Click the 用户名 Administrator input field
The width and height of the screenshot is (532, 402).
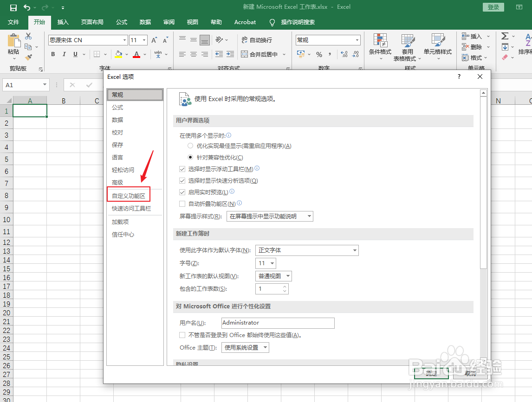pyautogui.click(x=278, y=323)
